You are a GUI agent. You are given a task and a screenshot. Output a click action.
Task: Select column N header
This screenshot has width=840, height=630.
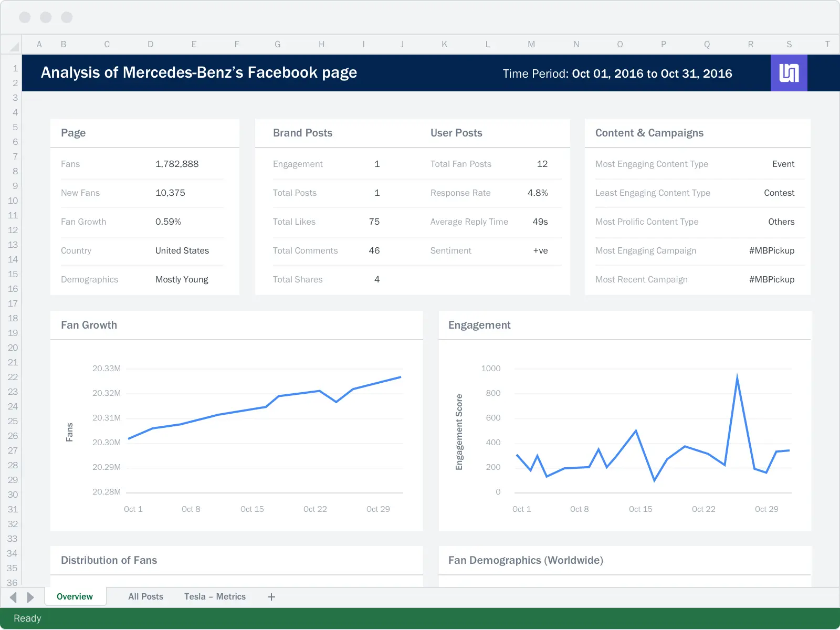tap(576, 45)
